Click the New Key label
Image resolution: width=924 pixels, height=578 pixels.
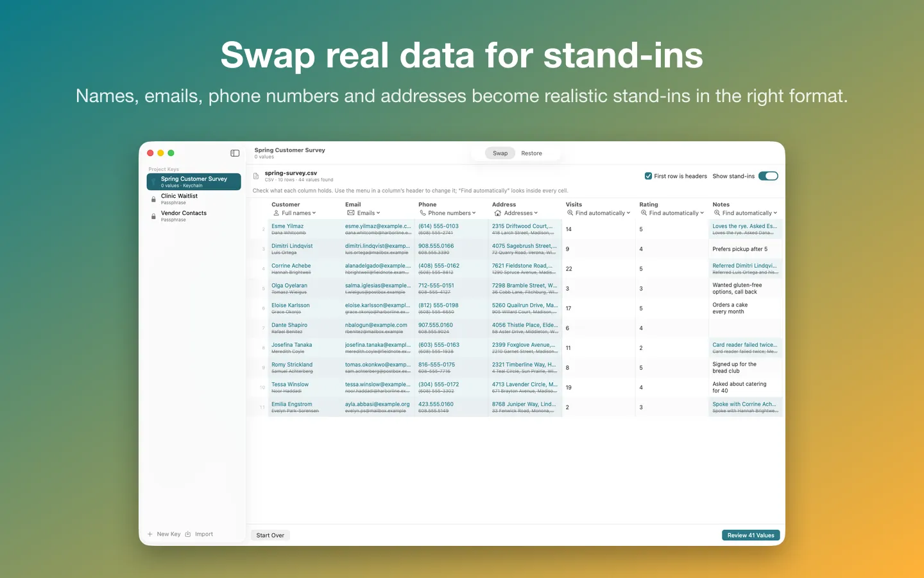[169, 534]
